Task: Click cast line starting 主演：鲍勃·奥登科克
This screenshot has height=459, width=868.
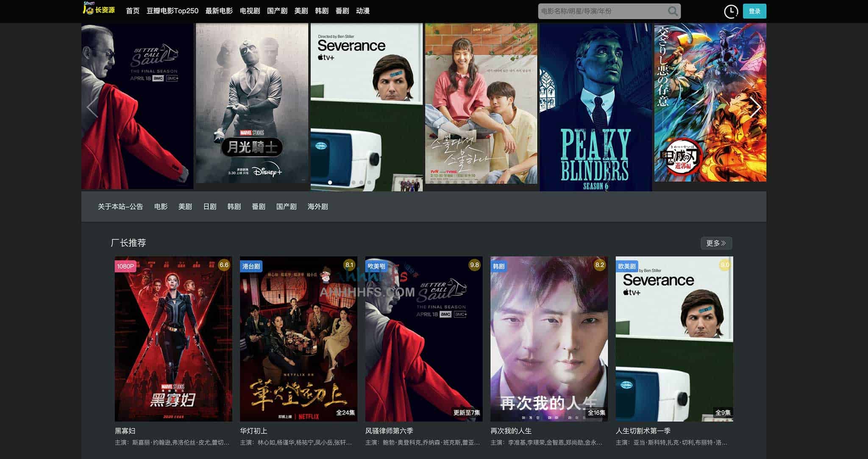Action: pos(423,442)
